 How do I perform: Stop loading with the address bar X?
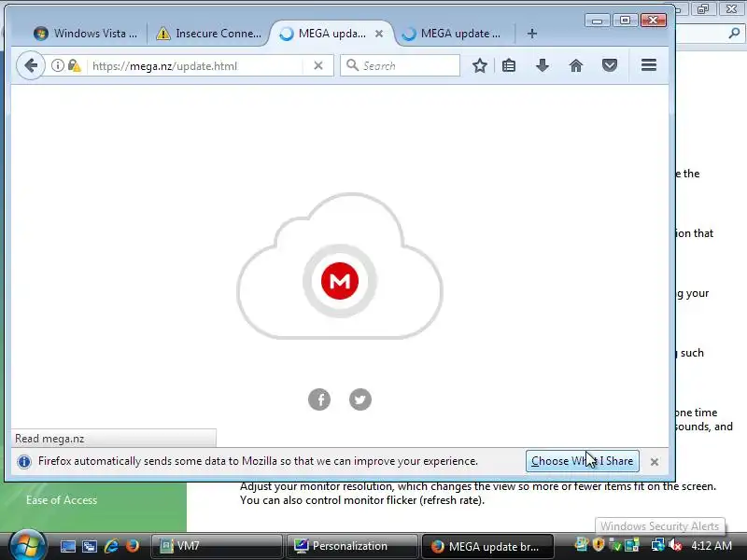(318, 65)
